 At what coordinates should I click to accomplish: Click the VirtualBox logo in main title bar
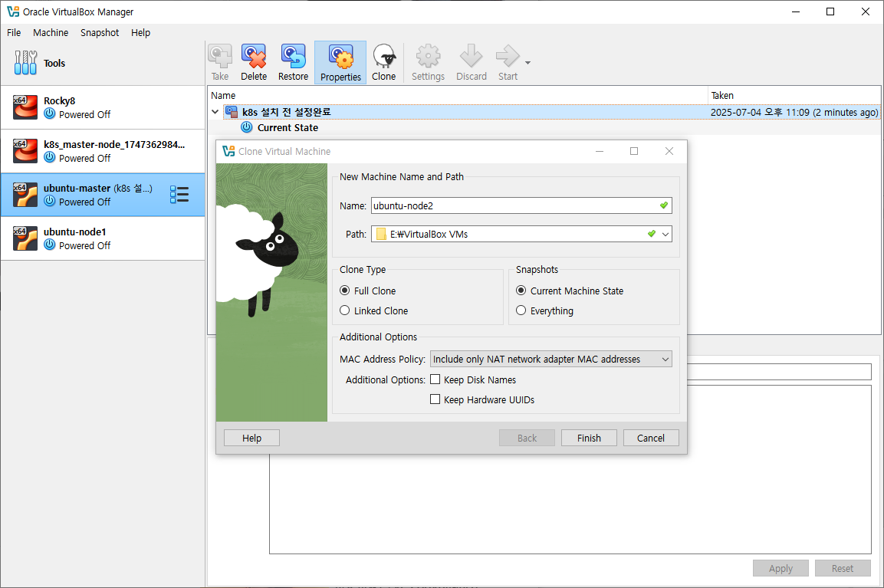13,11
